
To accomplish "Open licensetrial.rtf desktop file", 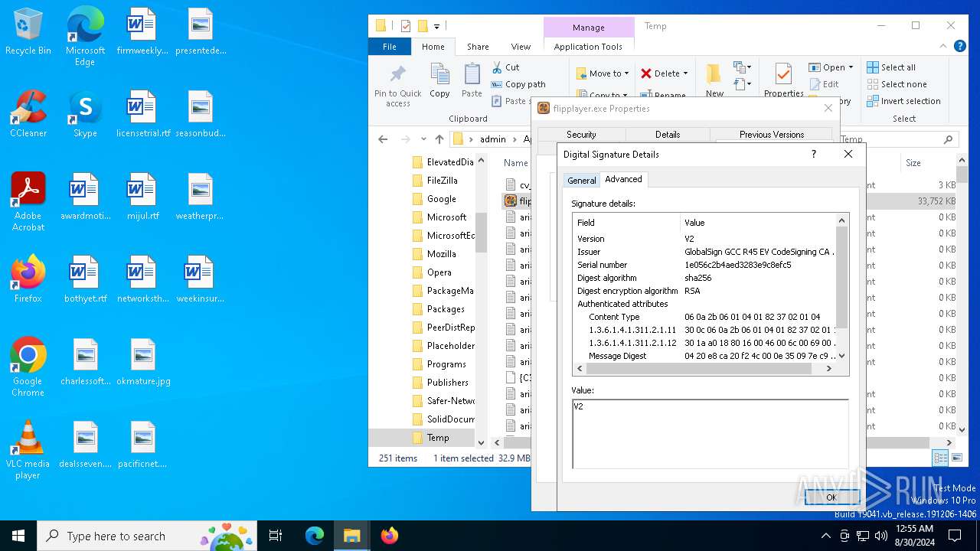I will (142, 114).
